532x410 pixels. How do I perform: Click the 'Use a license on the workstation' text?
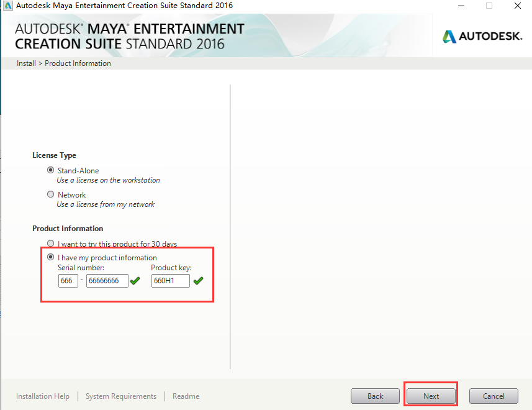[108, 180]
